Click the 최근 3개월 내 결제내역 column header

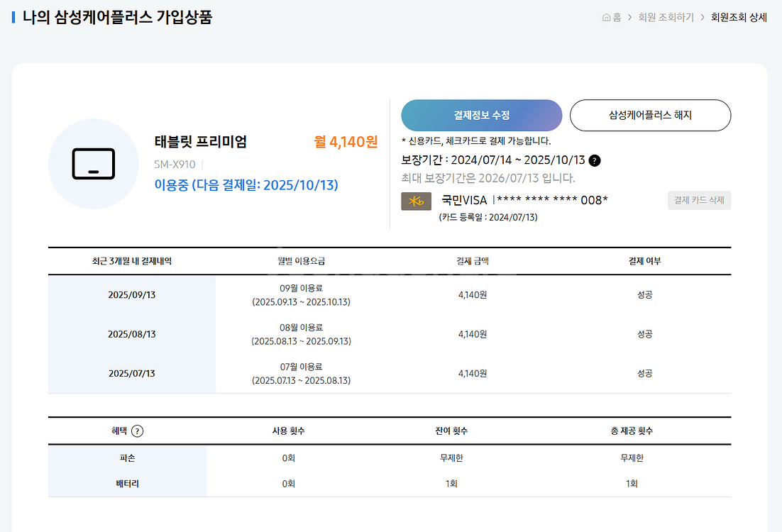tap(131, 261)
